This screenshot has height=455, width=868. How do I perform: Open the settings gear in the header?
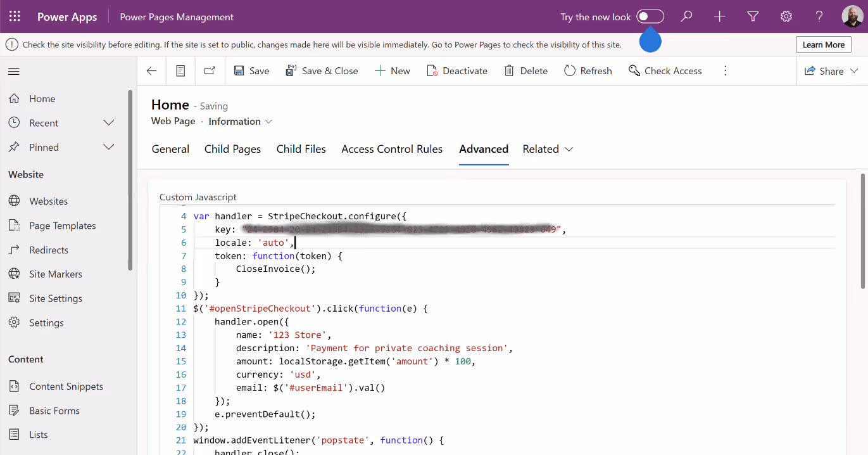(x=786, y=16)
